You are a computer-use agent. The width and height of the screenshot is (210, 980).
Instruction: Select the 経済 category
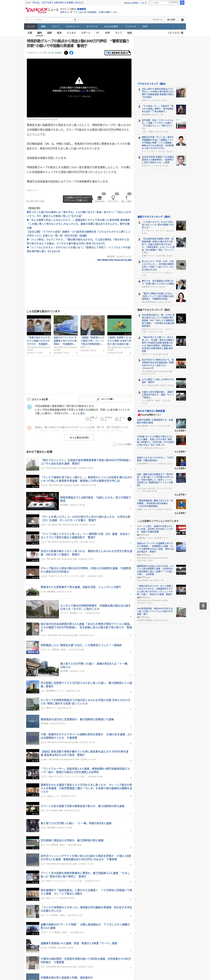click(59, 33)
